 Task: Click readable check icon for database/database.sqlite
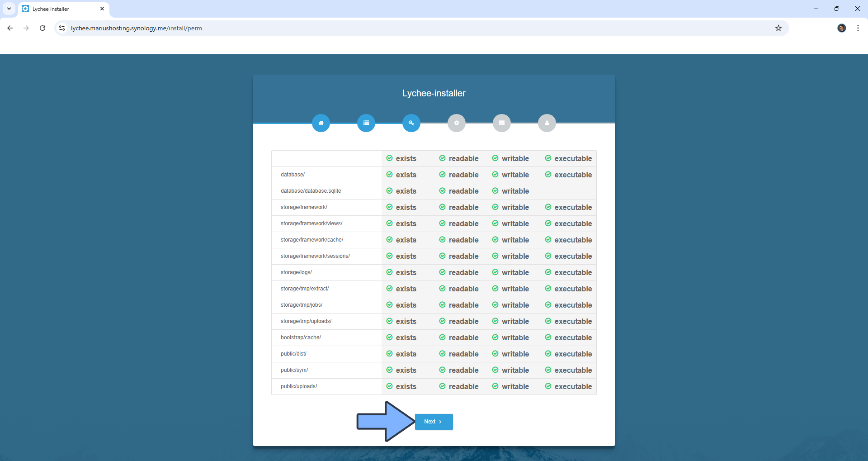click(442, 191)
